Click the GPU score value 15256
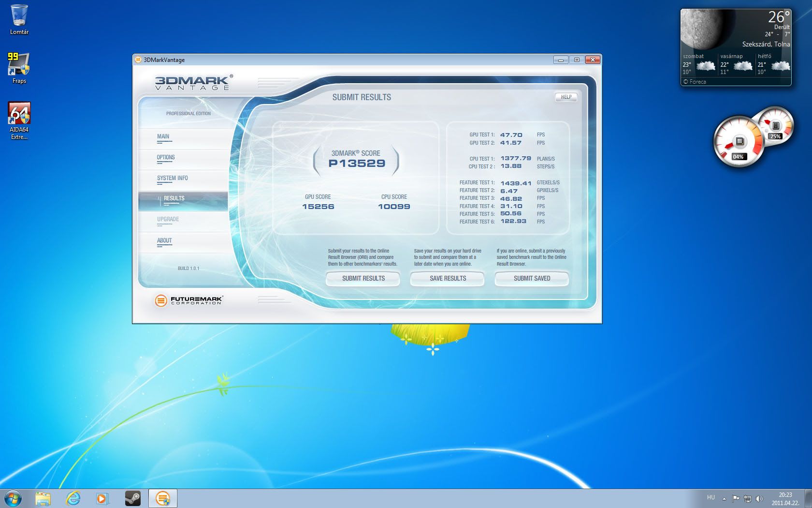This screenshot has height=508, width=812. 318,207
